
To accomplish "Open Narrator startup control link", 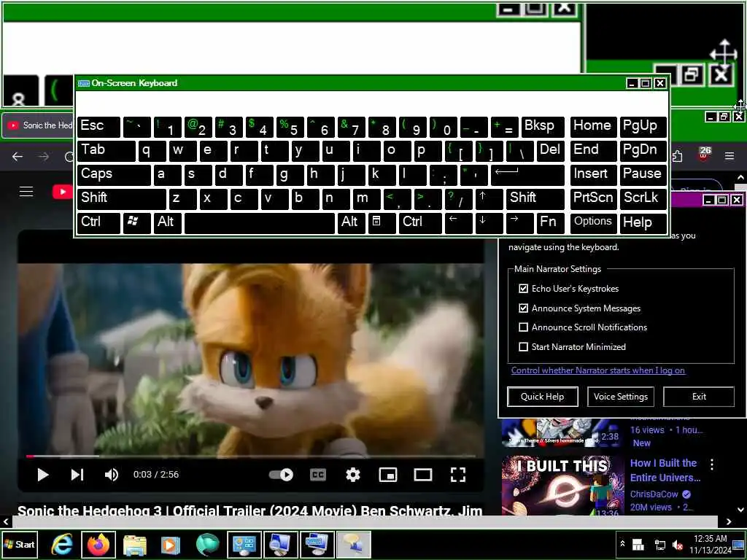I will (x=598, y=370).
